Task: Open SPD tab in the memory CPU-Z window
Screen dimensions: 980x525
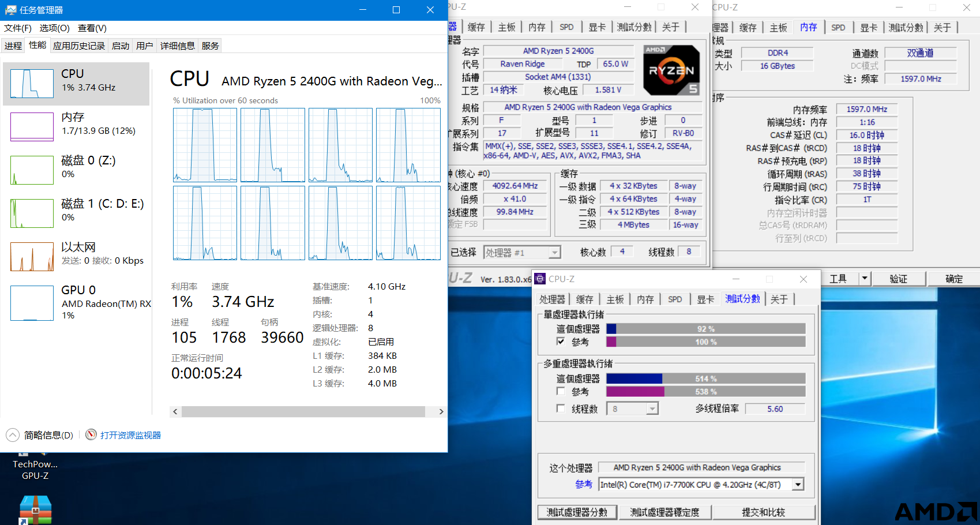Action: pyautogui.click(x=839, y=27)
